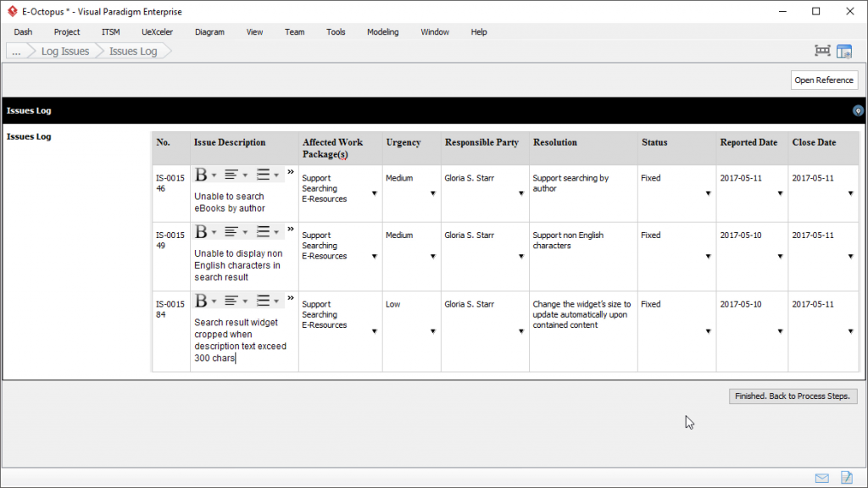Click the form view settings icon in the toolbar
868x488 pixels.
844,50
